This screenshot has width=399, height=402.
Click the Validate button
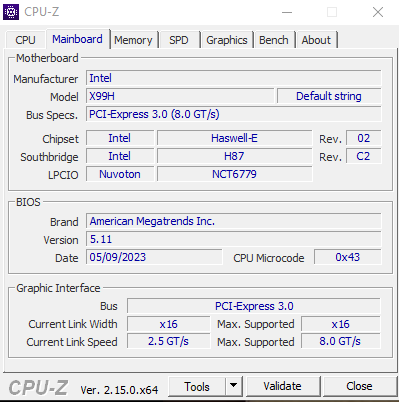click(282, 386)
